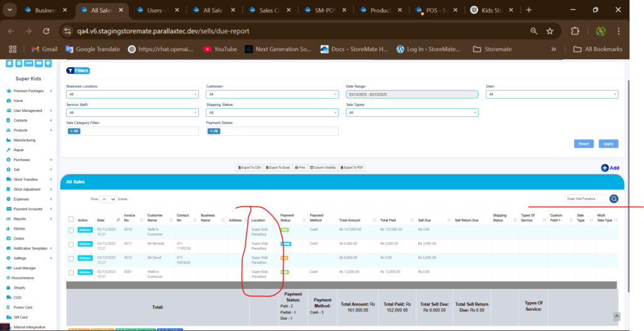The height and width of the screenshot is (331, 644).
Task: Open the Actions dropdown for invoice 0011
Action: point(85,244)
